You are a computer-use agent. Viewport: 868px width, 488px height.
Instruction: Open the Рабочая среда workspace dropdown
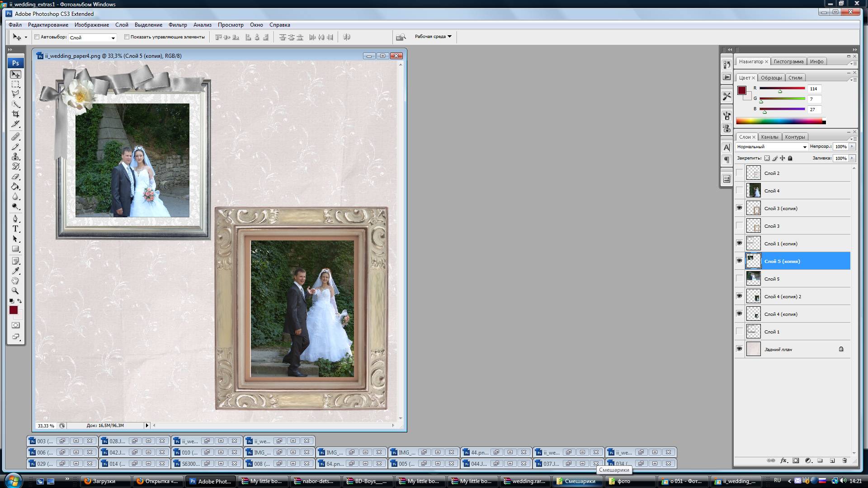433,37
